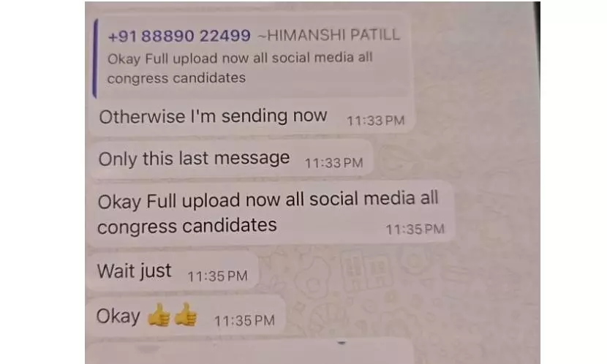Tap the 11:35 PM time after the thumbs-up emojis
Screen dimensions: 607x364
(x=244, y=320)
